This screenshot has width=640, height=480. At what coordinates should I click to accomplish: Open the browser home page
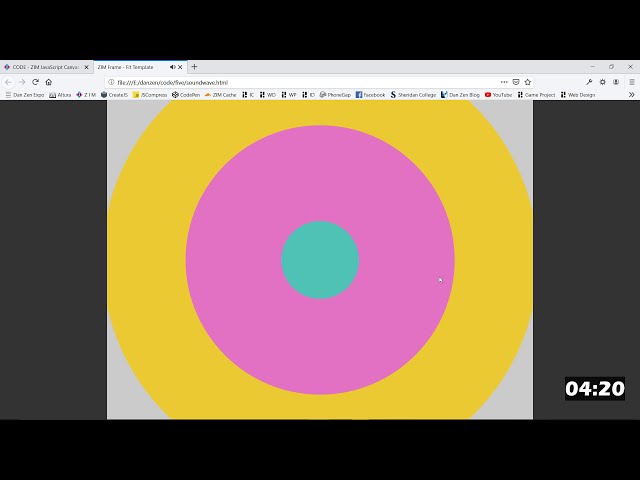coord(49,82)
